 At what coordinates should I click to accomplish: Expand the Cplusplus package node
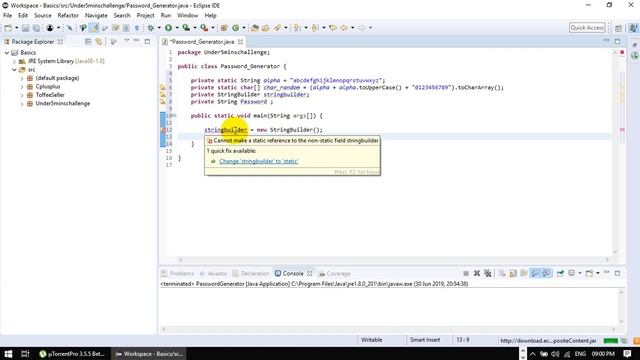coord(22,87)
